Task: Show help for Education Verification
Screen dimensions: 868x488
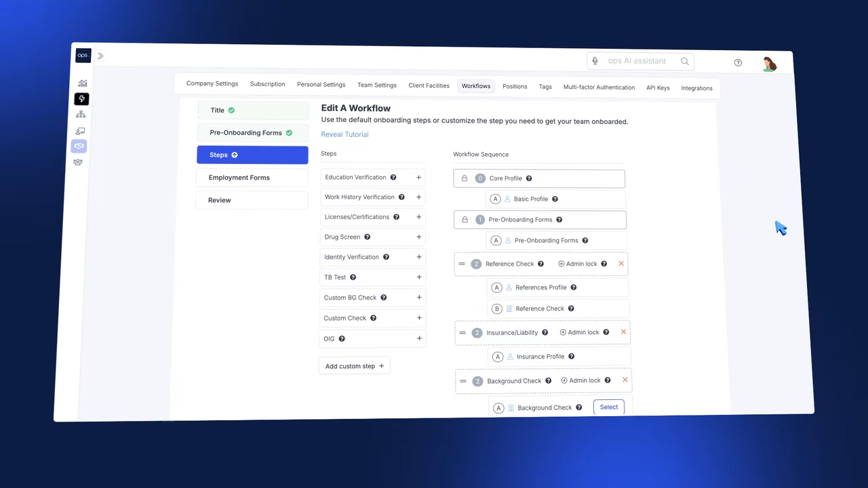Action: tap(394, 178)
